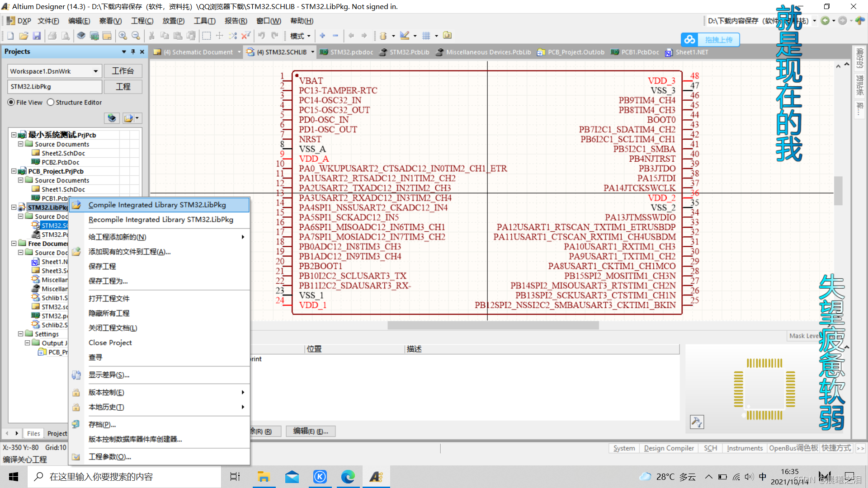Choose Compile Integrated Library STM32.LibPkg
This screenshot has height=488, width=868.
(157, 205)
